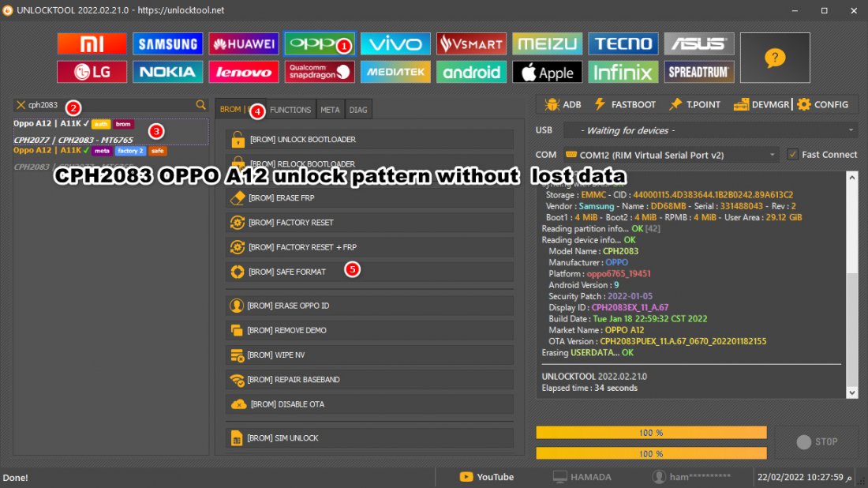Click the lower 100% progress bar
The image size is (868, 488).
(651, 454)
